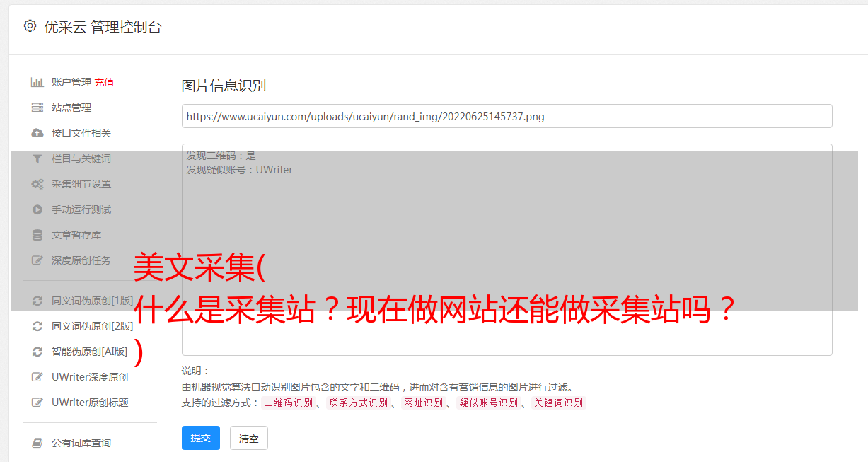868x462 pixels.
Task: Open 栏目与关键词 menu item
Action: click(x=81, y=158)
